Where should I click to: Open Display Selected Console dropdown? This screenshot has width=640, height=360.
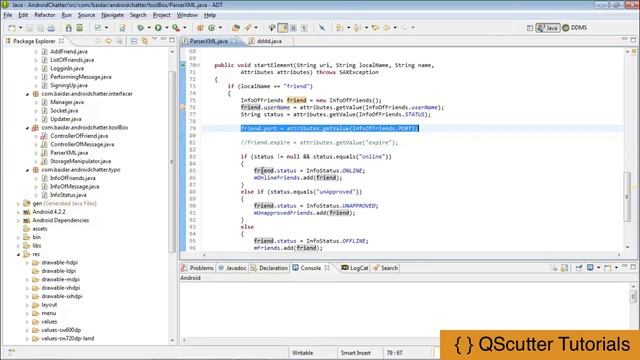click(x=598, y=268)
